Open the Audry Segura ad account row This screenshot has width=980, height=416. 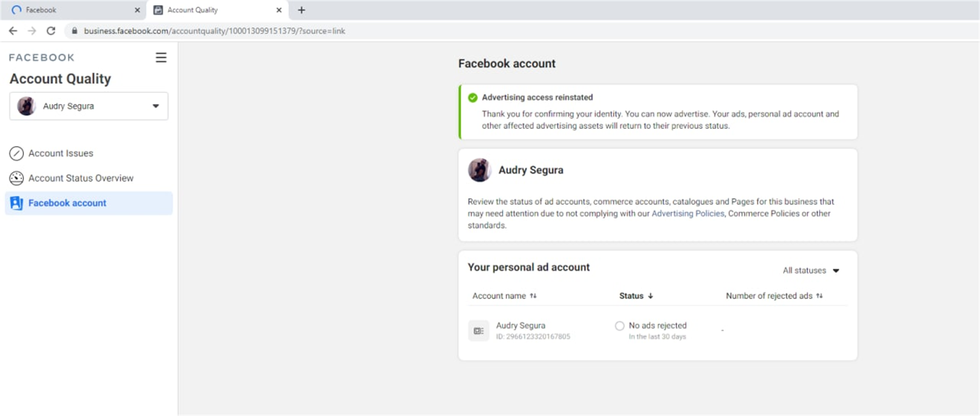pyautogui.click(x=657, y=331)
